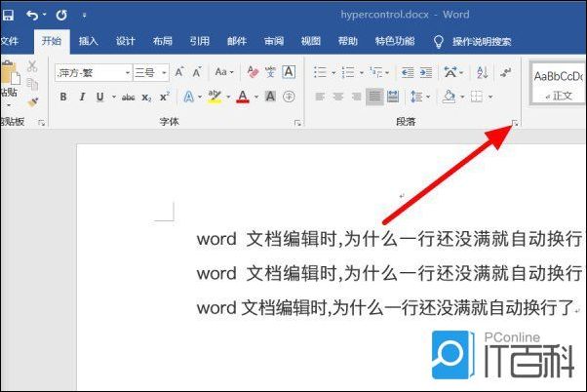Click the Numbering list icon
The width and height of the screenshot is (587, 392).
click(x=348, y=72)
